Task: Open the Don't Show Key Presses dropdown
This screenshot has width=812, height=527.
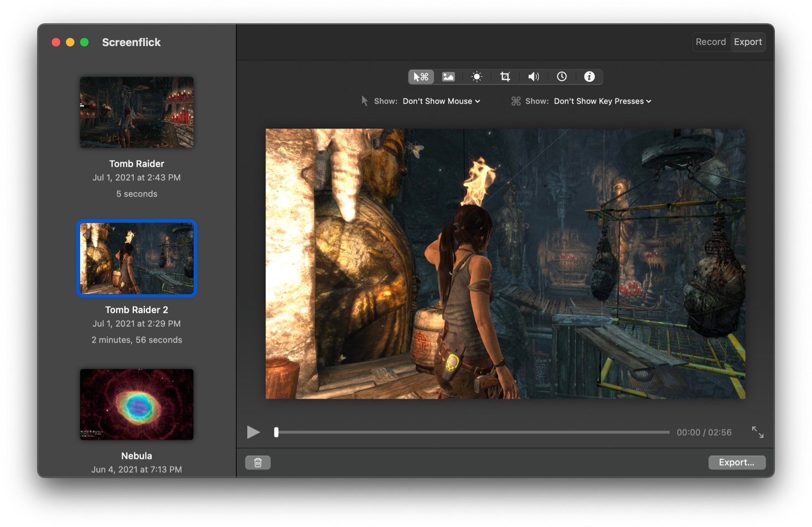Action: tap(602, 101)
